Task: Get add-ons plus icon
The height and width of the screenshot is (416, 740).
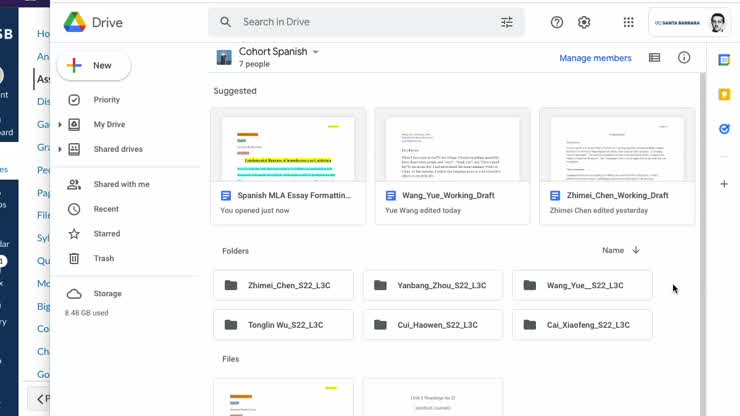Action: [724, 184]
